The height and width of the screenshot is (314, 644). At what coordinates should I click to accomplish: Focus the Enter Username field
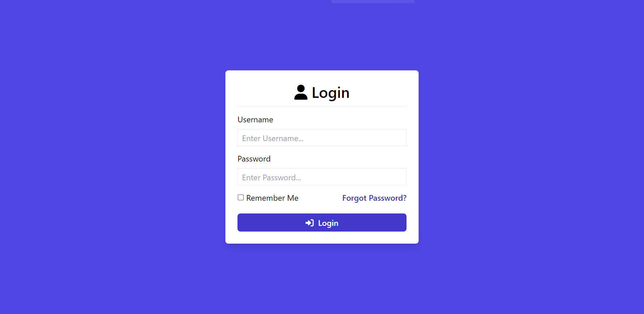point(322,138)
